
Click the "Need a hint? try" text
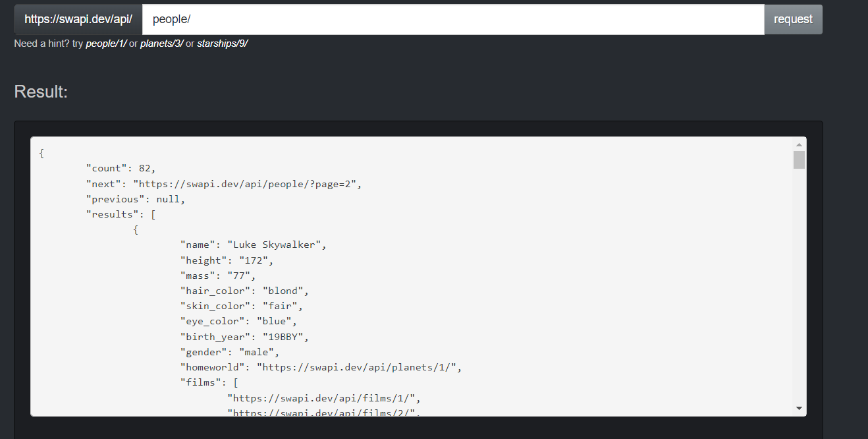49,44
